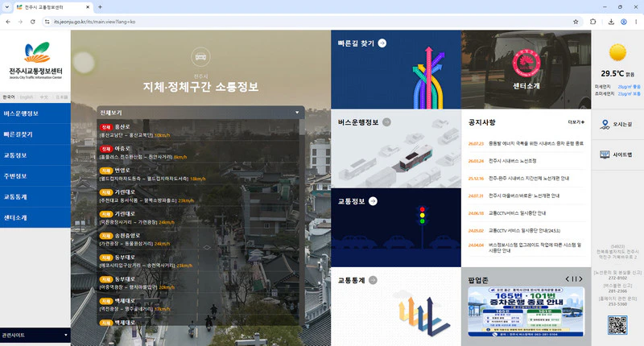Select the 아중로 congestion row
This screenshot has width=644, height=346.
198,152
